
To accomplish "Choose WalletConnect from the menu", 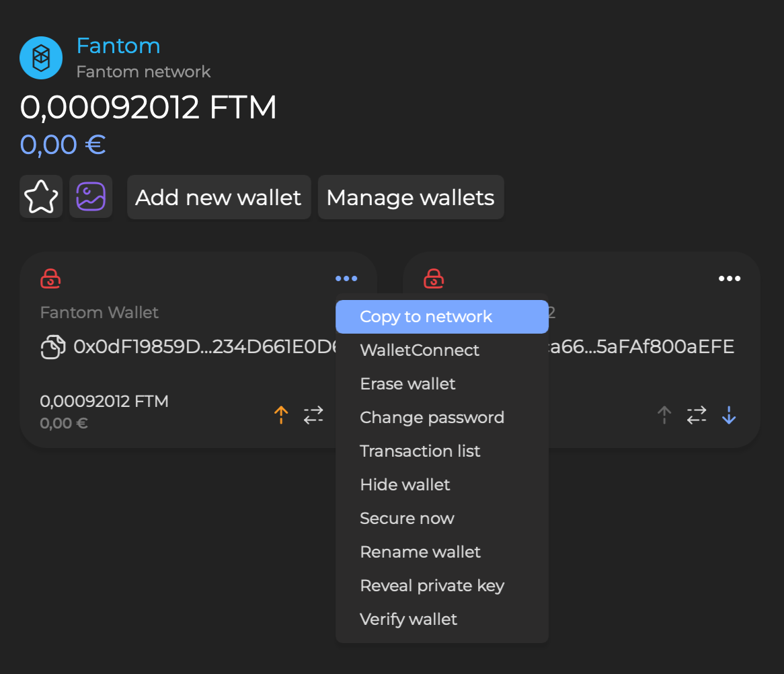I will point(442,350).
